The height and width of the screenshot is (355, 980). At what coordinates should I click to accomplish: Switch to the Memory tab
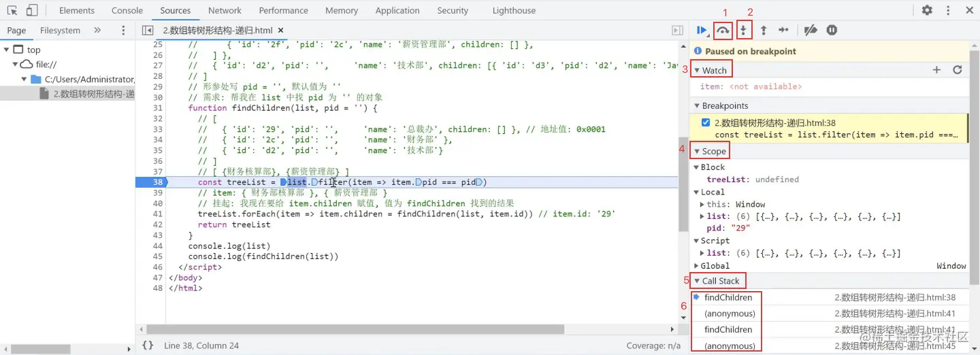point(342,10)
